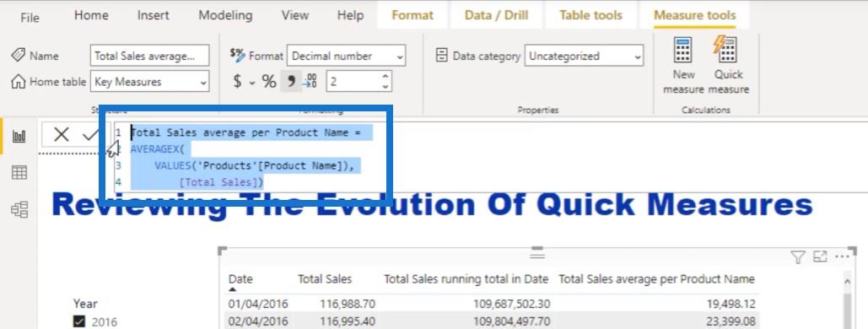
Task: Switch to Table tools tab
Action: (x=590, y=15)
